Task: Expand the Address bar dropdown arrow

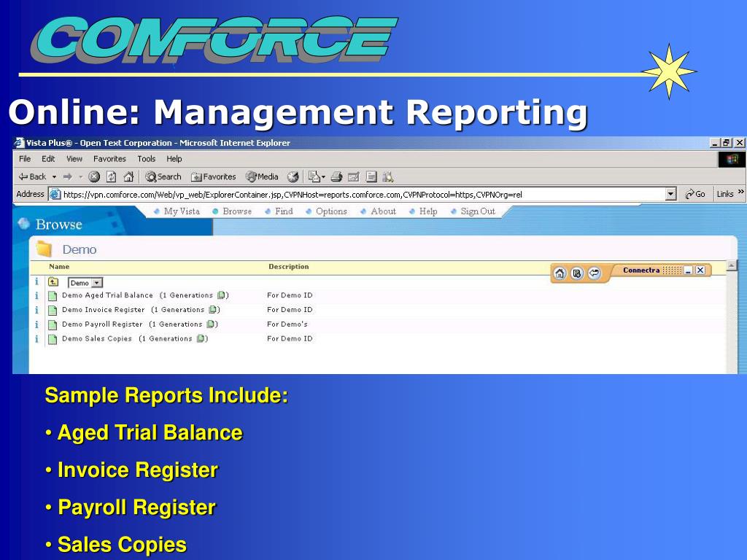Action: [671, 194]
